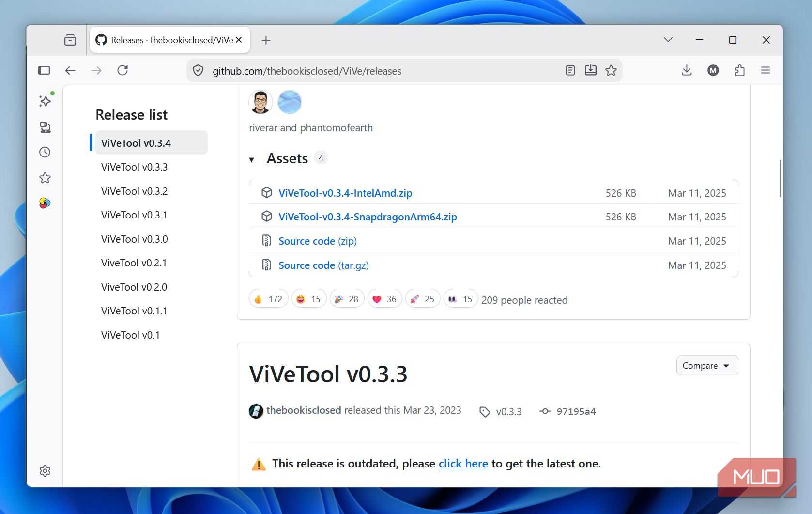Viewport: 812px width, 514px height.
Task: Select ViveTool v0.2.0 in release list
Action: tap(134, 287)
